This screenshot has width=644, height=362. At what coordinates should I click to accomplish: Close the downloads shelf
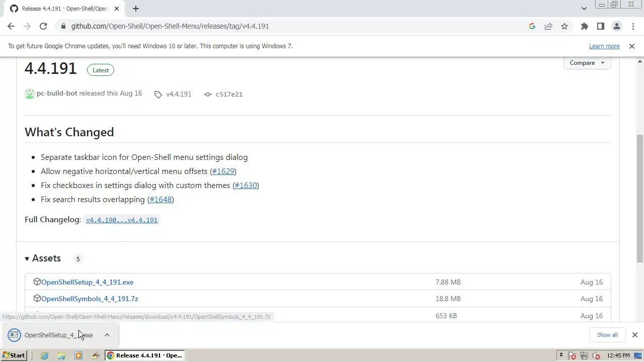[x=634, y=335]
